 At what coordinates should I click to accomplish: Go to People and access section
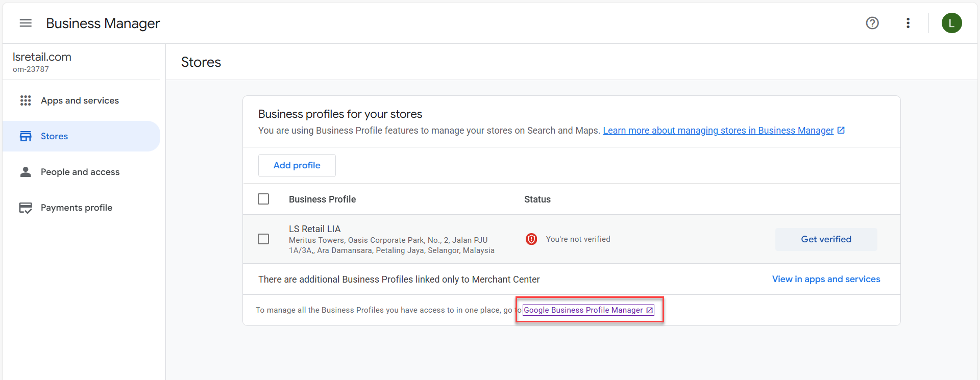click(x=80, y=172)
